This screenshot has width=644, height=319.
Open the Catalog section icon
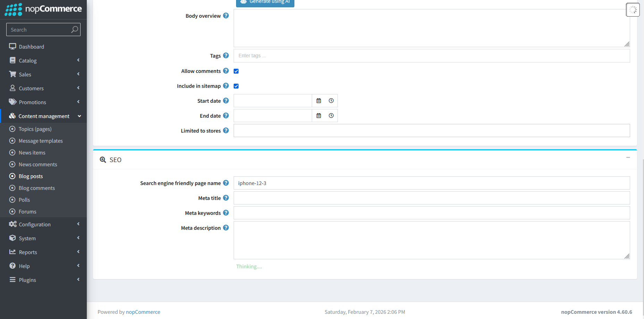(12, 60)
